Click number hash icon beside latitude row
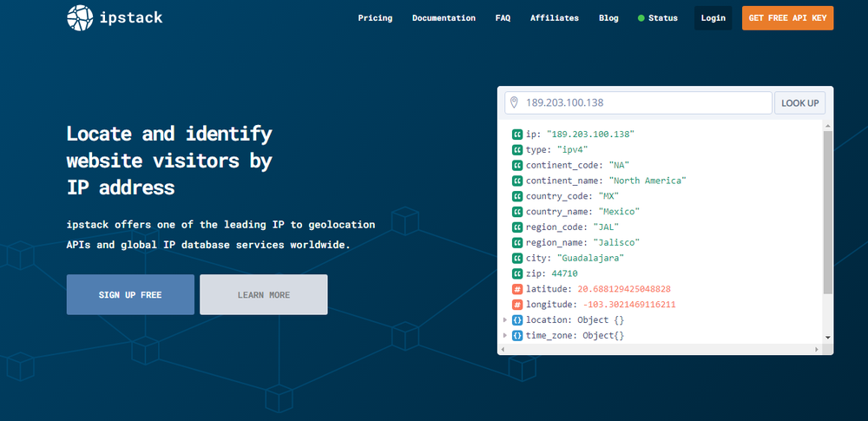Image resolution: width=868 pixels, height=421 pixels. [517, 289]
